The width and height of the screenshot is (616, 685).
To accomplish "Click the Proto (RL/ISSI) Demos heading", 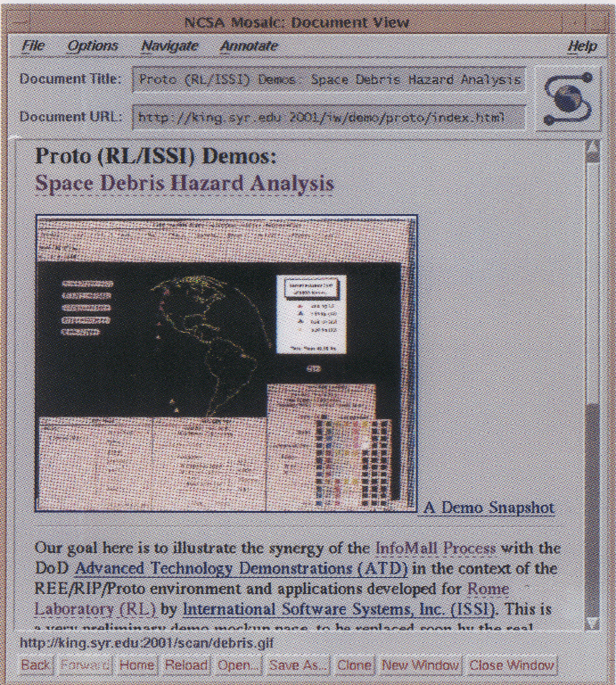I will pyautogui.click(x=156, y=156).
